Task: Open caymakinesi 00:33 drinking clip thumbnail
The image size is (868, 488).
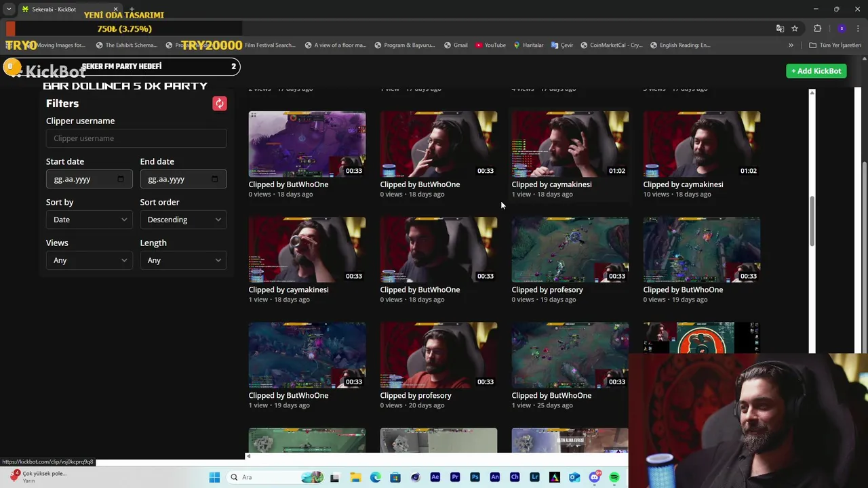Action: 307,249
